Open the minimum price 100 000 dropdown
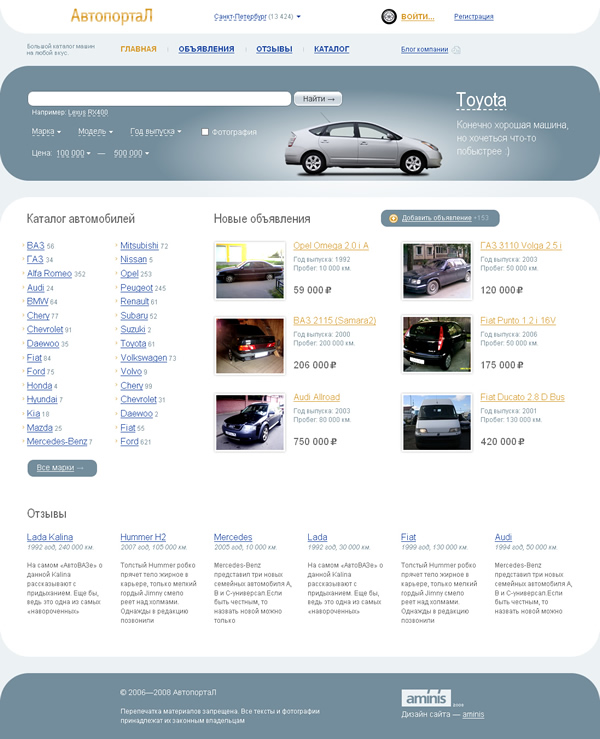Image resolution: width=600 pixels, height=739 pixels. click(74, 153)
